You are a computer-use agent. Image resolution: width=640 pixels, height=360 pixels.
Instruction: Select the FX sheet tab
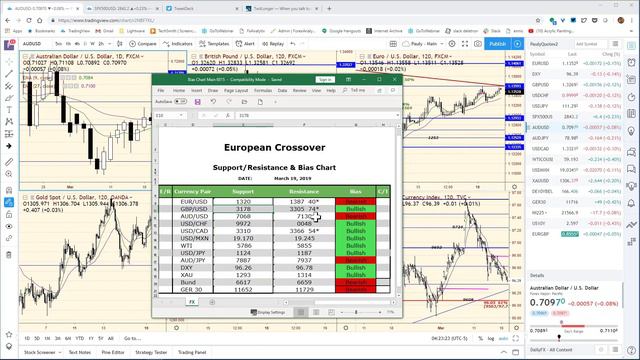(192, 302)
